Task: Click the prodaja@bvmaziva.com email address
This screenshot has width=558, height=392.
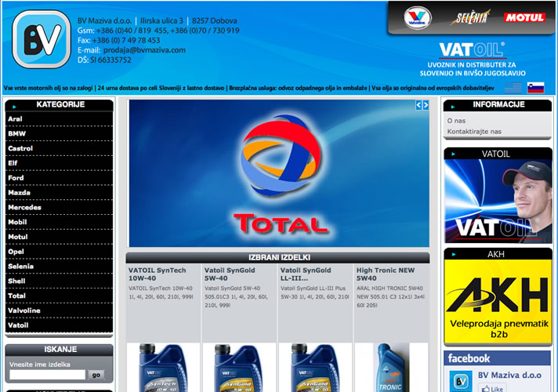Action: tap(140, 50)
